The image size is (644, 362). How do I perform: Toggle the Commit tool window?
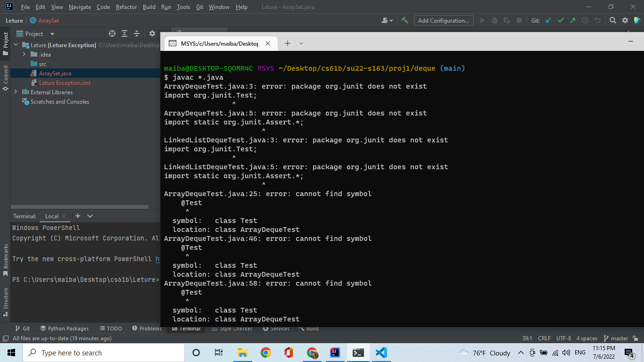(x=6, y=77)
